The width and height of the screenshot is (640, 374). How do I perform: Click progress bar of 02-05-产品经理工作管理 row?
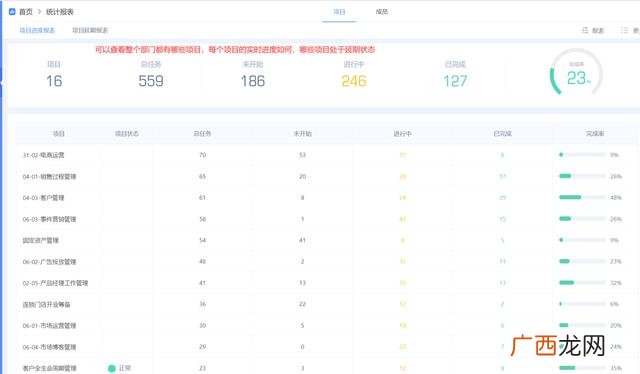[x=582, y=283]
